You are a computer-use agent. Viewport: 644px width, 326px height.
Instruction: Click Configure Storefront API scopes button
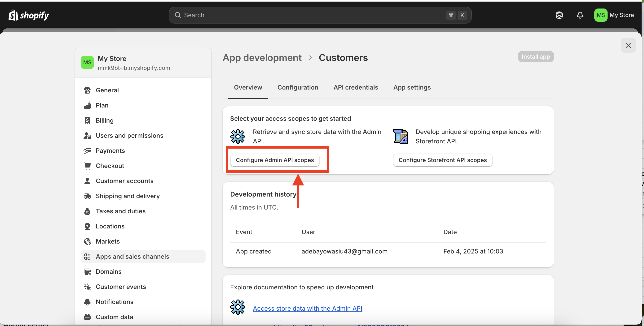tap(442, 160)
